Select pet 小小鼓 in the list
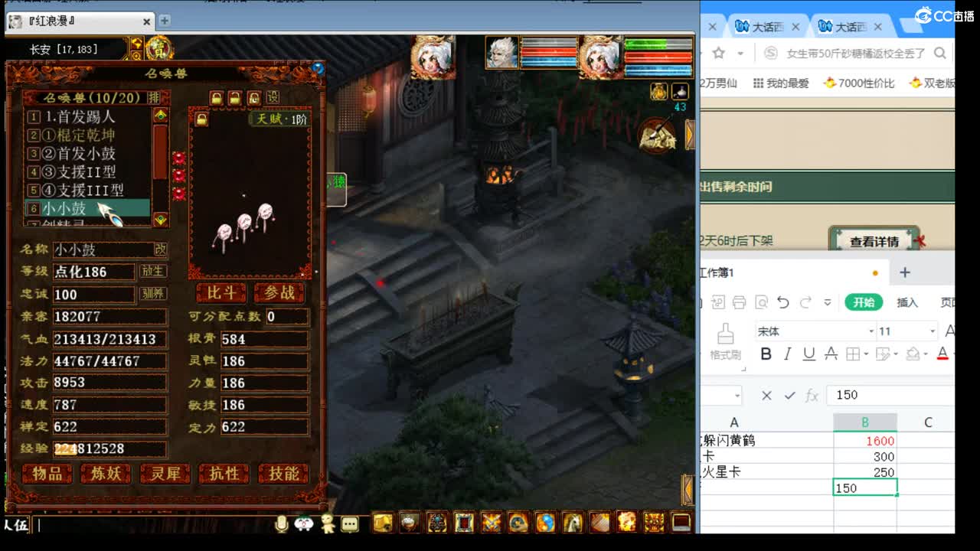Viewport: 980px width, 551px height. pos(87,209)
